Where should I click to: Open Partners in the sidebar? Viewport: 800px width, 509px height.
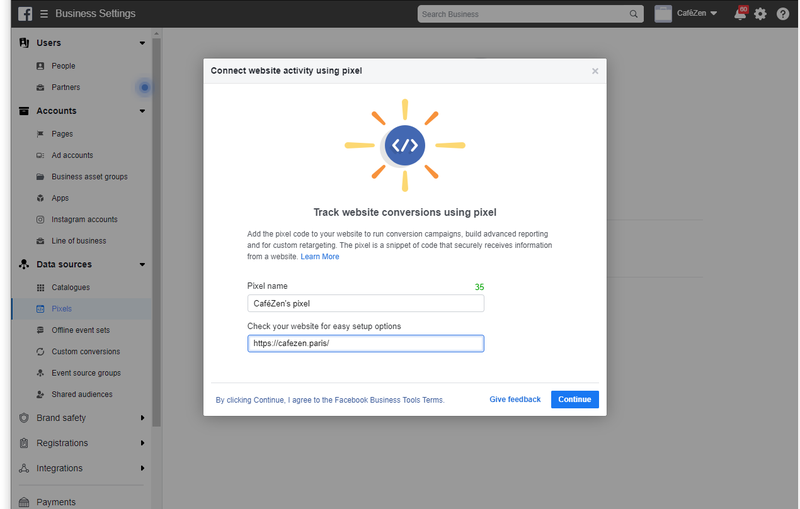pyautogui.click(x=66, y=88)
